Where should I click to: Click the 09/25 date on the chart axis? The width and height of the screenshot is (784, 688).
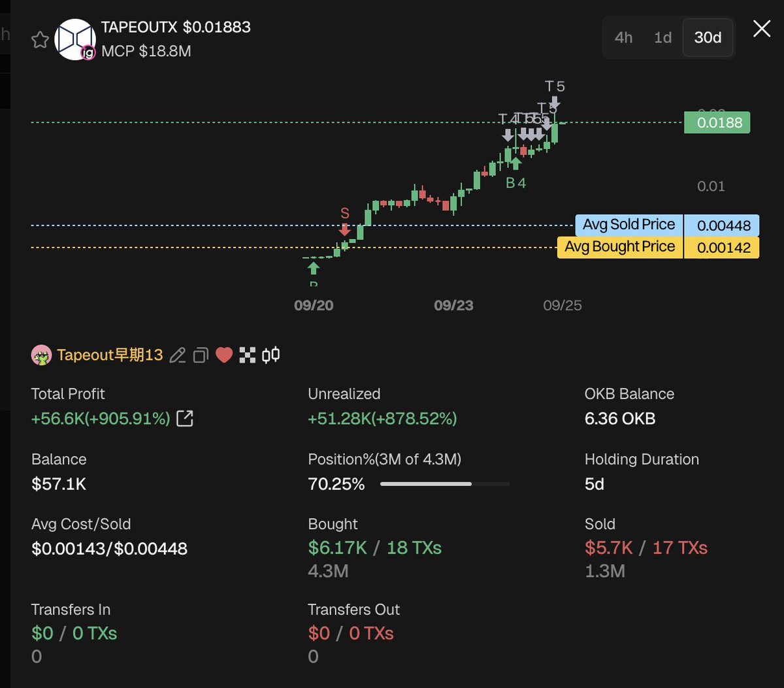pyautogui.click(x=563, y=305)
